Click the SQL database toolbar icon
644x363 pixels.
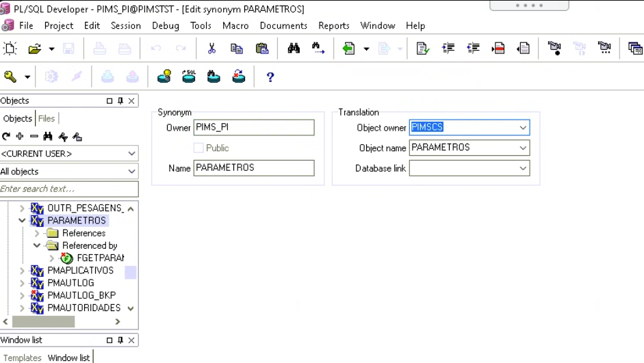[x=189, y=77]
